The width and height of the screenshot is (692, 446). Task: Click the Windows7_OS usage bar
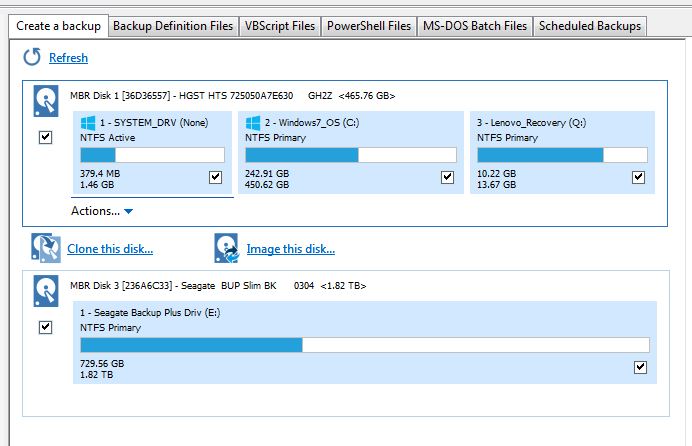[350, 155]
